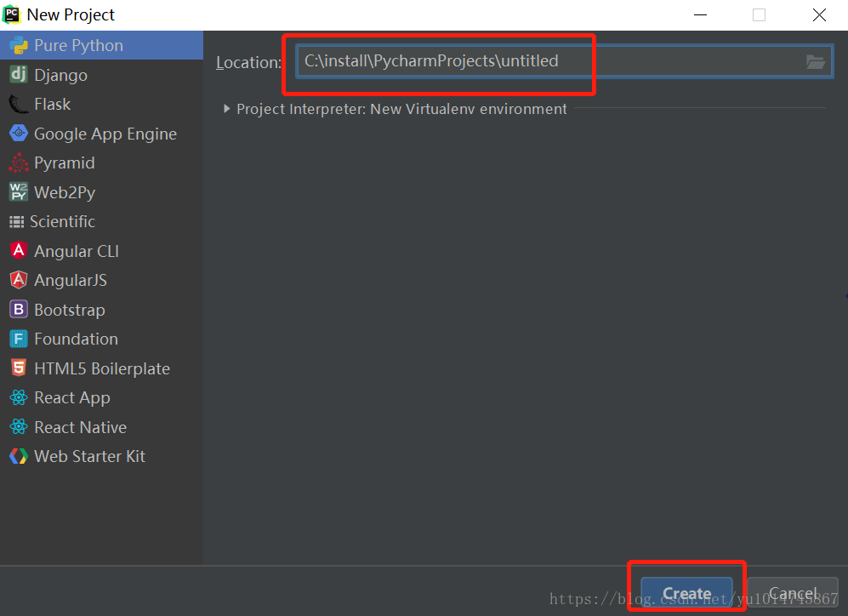Select the Flask project icon
The width and height of the screenshot is (848, 616).
tap(19, 104)
